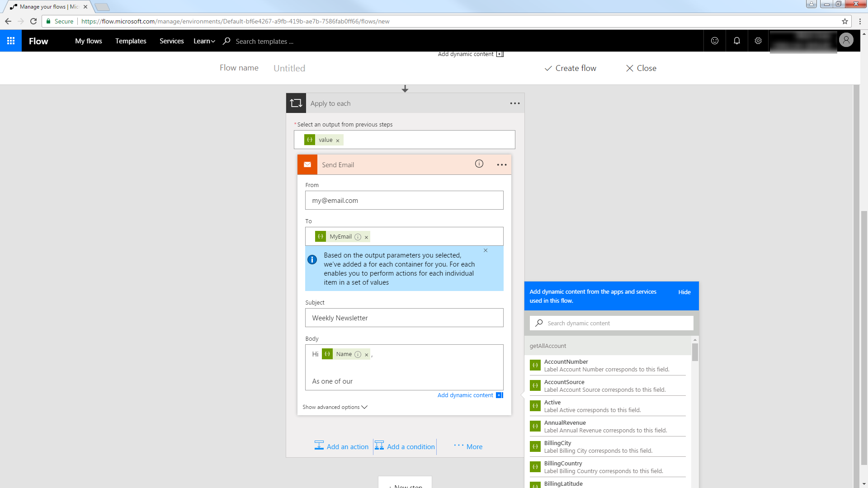
Task: Click the My flows menu item
Action: click(x=88, y=41)
